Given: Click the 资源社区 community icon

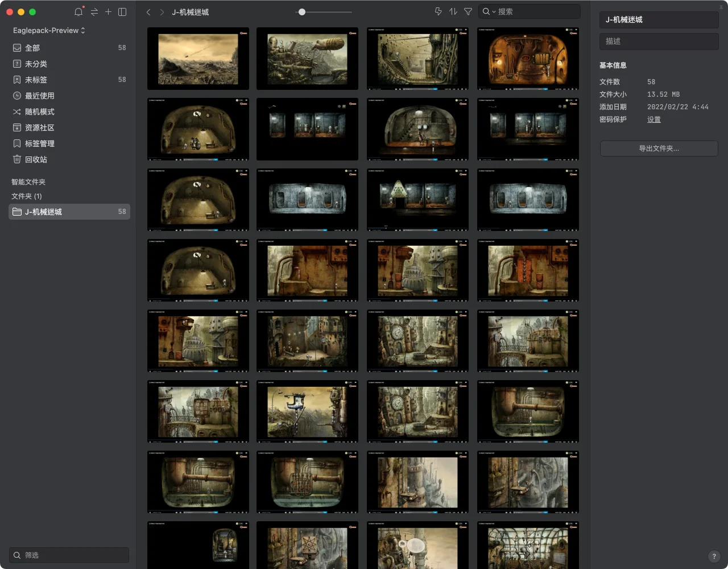Looking at the screenshot, I should [x=17, y=127].
